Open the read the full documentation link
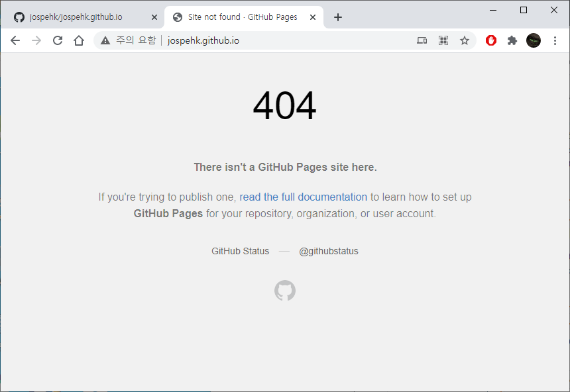 pyautogui.click(x=303, y=197)
